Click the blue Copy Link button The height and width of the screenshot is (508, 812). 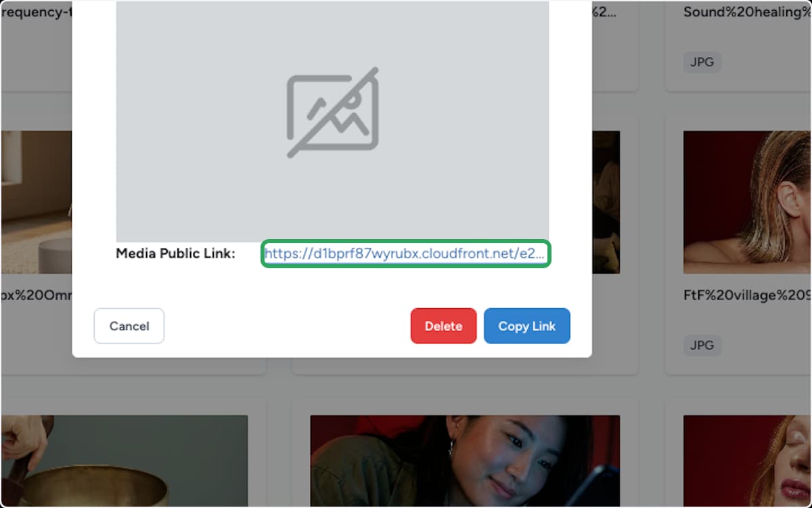click(526, 326)
